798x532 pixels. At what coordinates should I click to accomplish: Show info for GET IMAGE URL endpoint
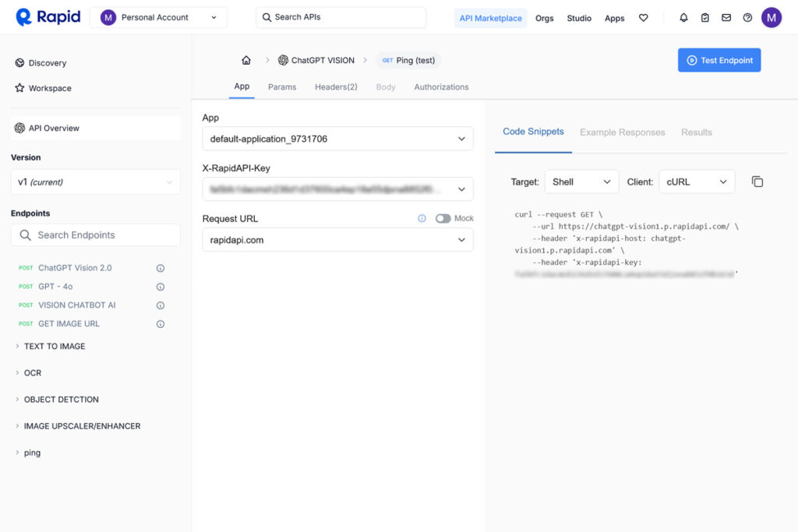pos(161,324)
